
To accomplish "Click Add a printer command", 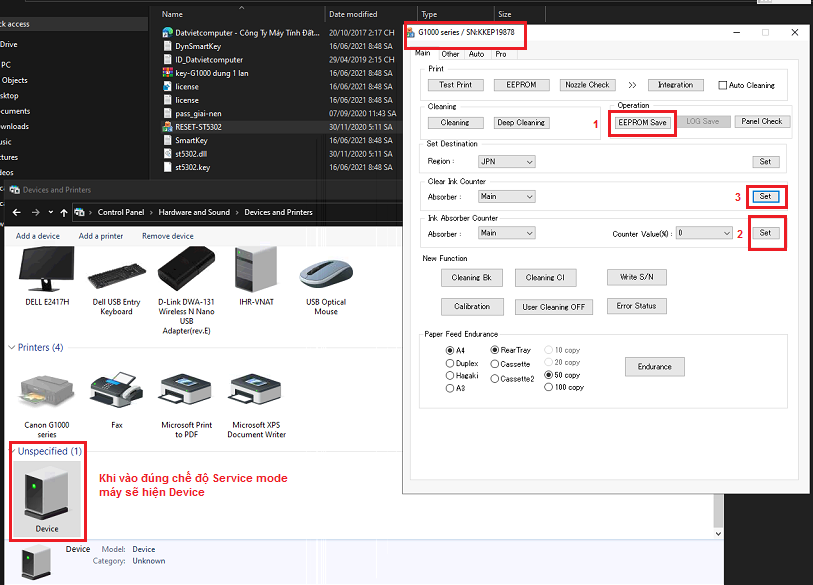I will pos(101,236).
